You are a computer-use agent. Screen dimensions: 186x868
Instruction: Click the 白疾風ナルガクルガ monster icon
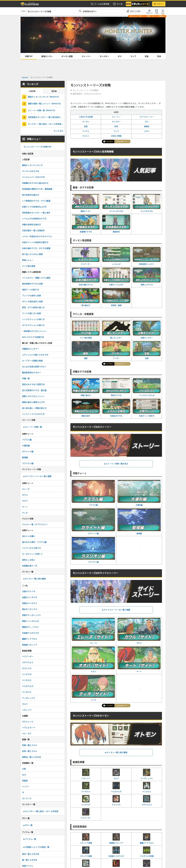tap(116, 850)
